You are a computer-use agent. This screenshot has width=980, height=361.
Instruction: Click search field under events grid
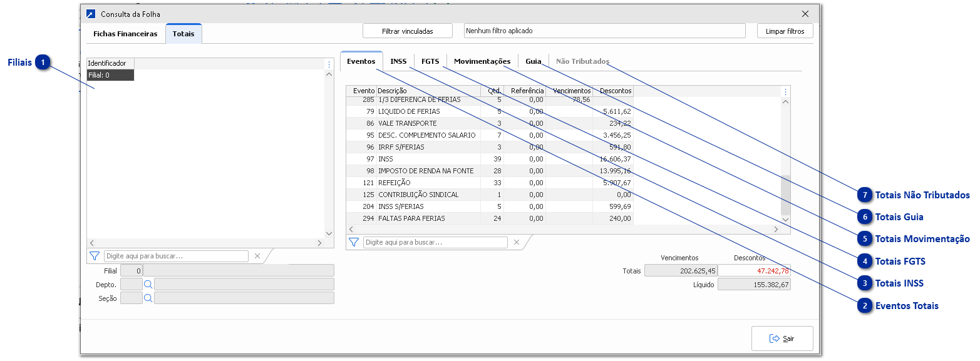tap(435, 242)
